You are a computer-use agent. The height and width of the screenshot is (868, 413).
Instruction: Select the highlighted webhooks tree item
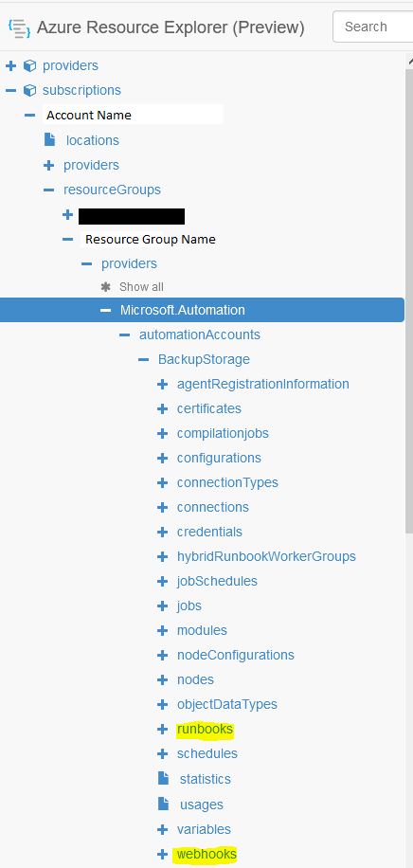(x=206, y=855)
